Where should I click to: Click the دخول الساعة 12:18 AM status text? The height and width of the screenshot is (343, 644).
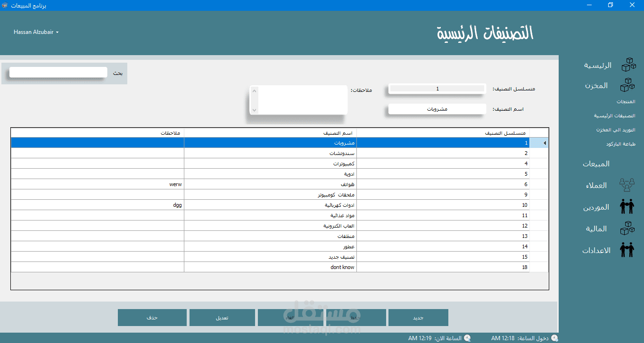(520, 338)
